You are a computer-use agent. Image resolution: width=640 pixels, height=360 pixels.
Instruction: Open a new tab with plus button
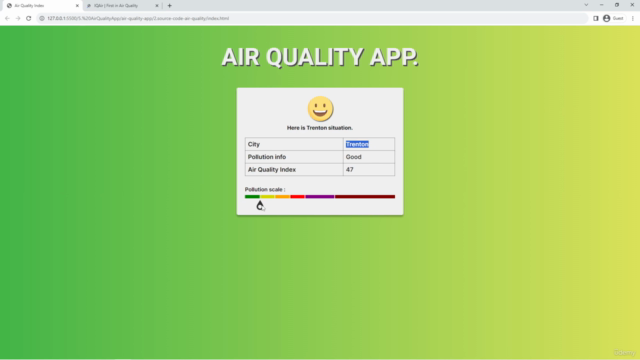[x=169, y=6]
